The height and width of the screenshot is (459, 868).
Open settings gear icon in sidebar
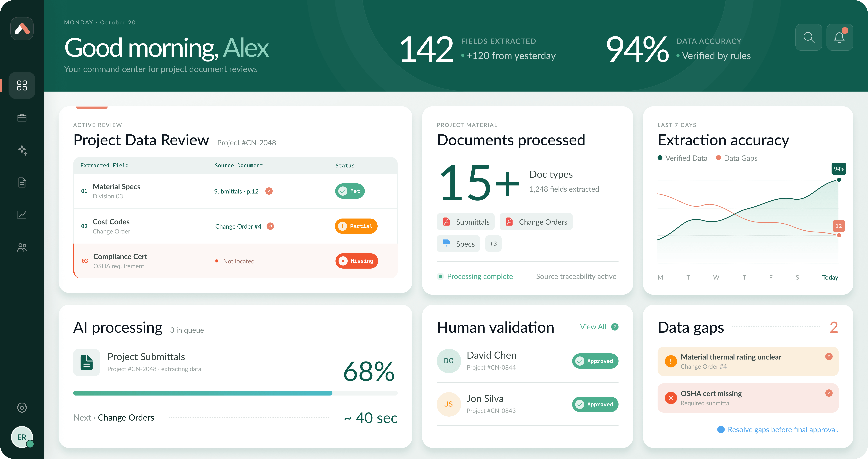pos(22,408)
